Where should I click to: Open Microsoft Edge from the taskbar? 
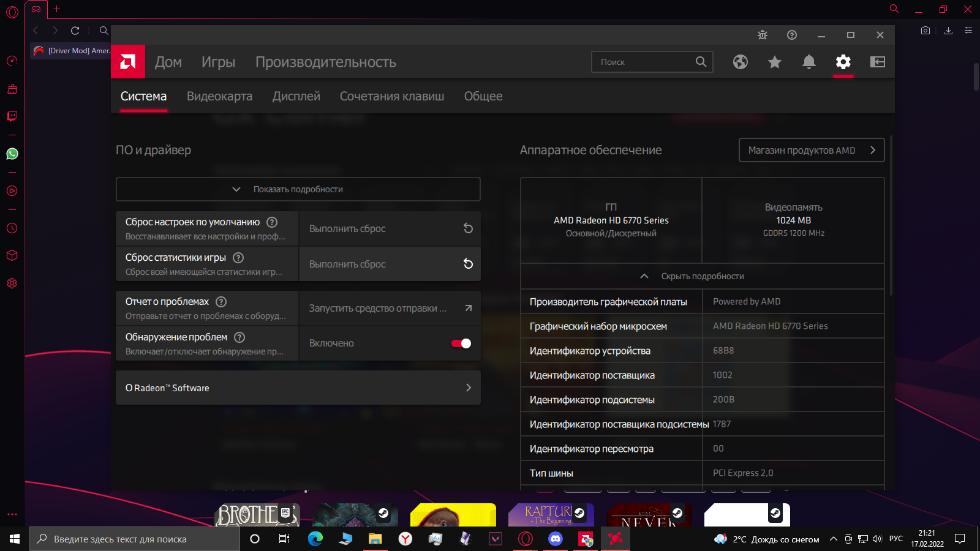click(x=315, y=539)
